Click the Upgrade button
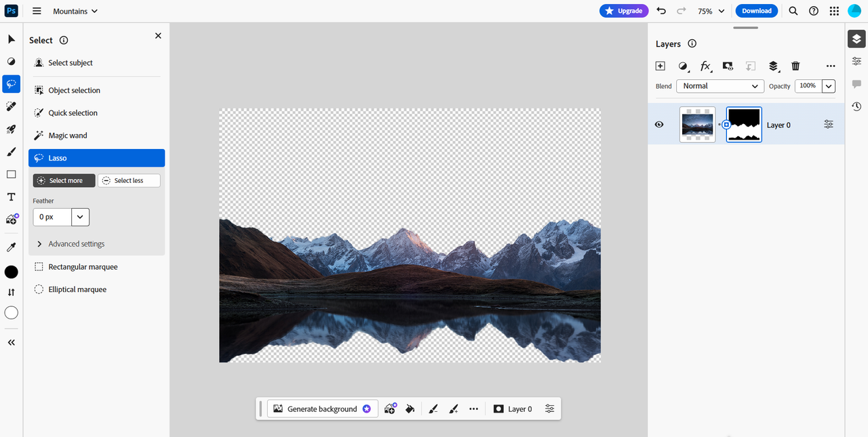Viewport: 868px width, 437px height. [624, 11]
